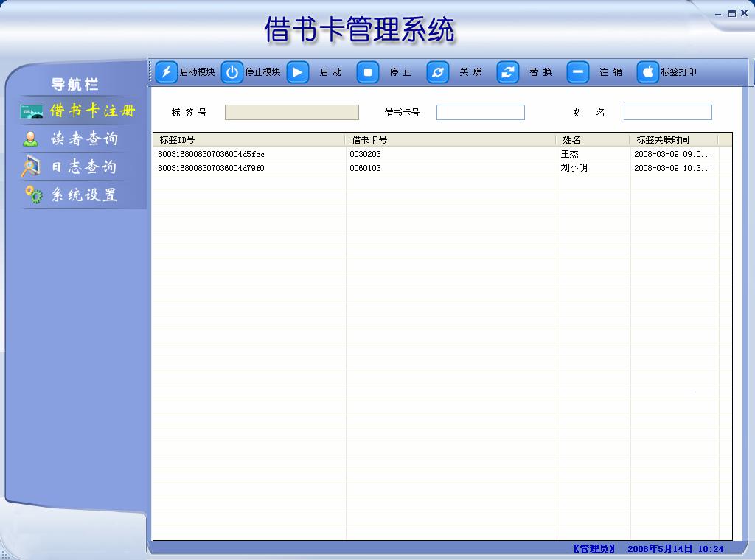Click the user icon beside 读者查询

pos(31,139)
